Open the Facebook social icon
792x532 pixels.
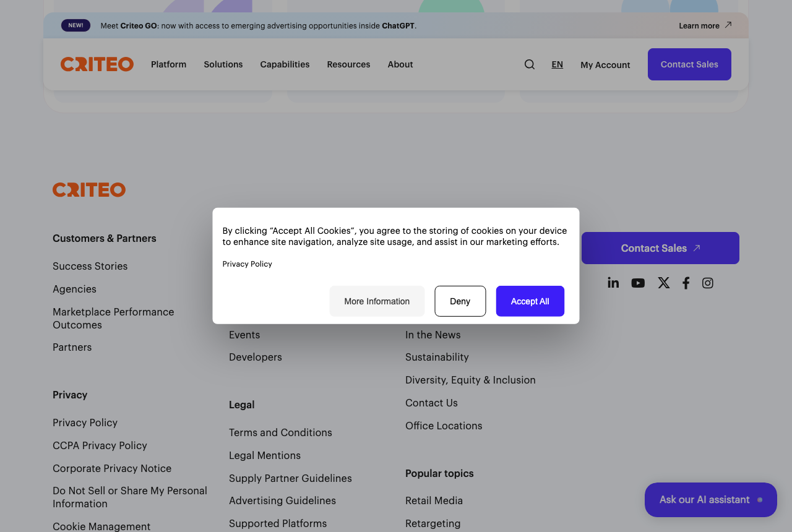pyautogui.click(x=686, y=283)
